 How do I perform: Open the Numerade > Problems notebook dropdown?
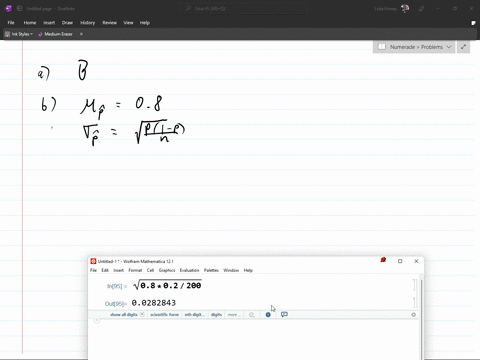point(414,47)
